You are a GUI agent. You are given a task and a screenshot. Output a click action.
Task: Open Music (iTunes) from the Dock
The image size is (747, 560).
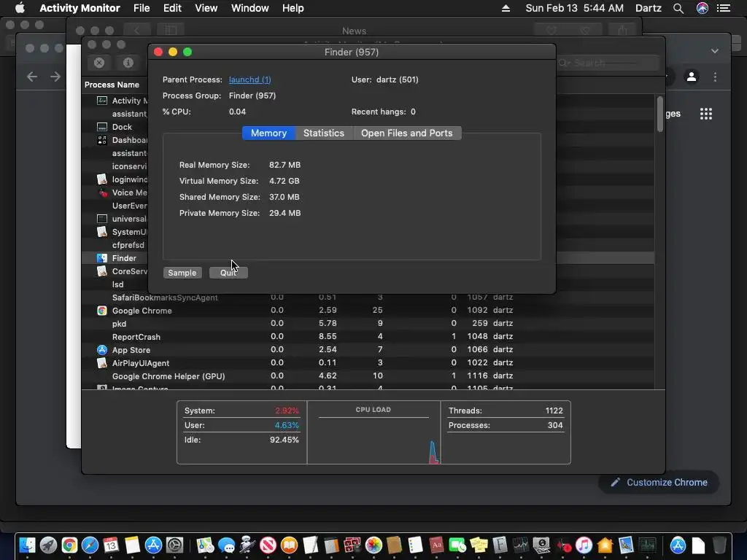(x=584, y=545)
